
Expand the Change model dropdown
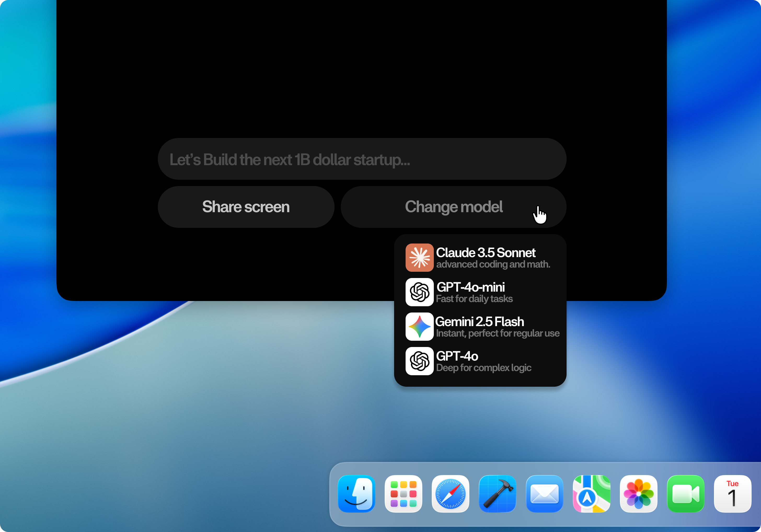tap(453, 207)
